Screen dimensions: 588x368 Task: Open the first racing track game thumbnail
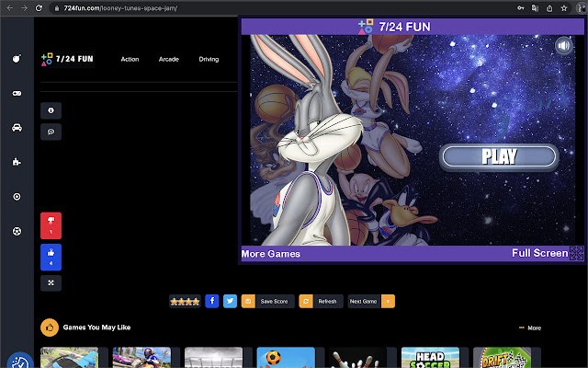click(x=70, y=358)
